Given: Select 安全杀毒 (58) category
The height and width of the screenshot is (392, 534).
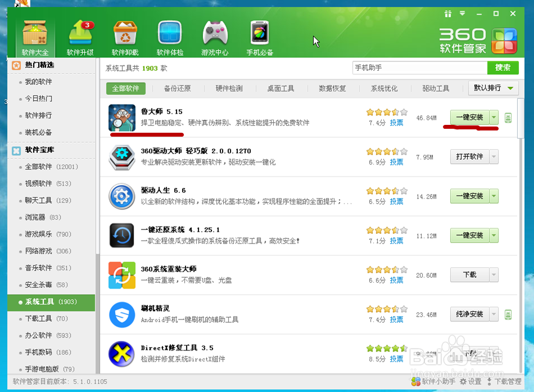Looking at the screenshot, I should click(46, 285).
